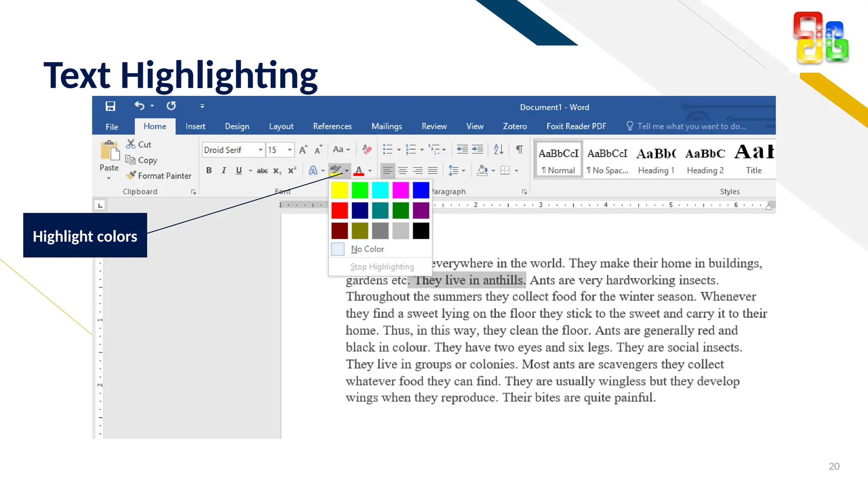Toggle Strikethrough formatting
This screenshot has width=868, height=488.
pos(262,171)
